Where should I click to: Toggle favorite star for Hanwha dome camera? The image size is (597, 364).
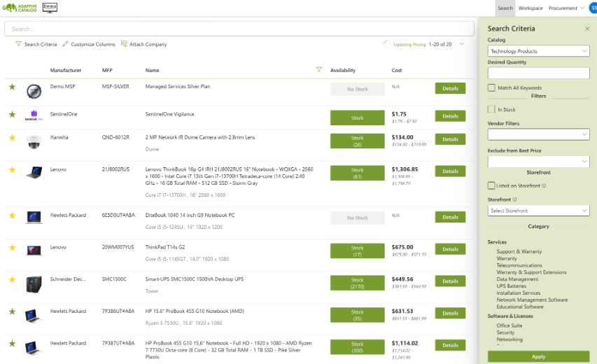click(x=12, y=138)
